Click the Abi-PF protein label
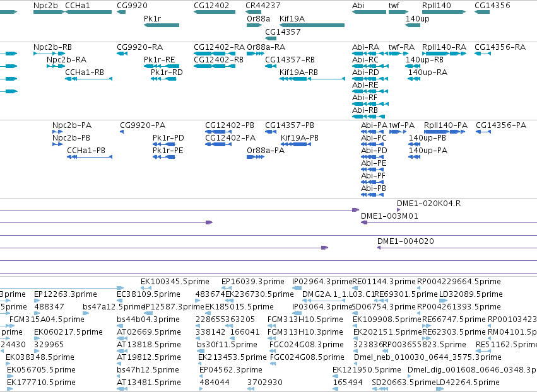This screenshot has height=392, width=537. coord(374,175)
